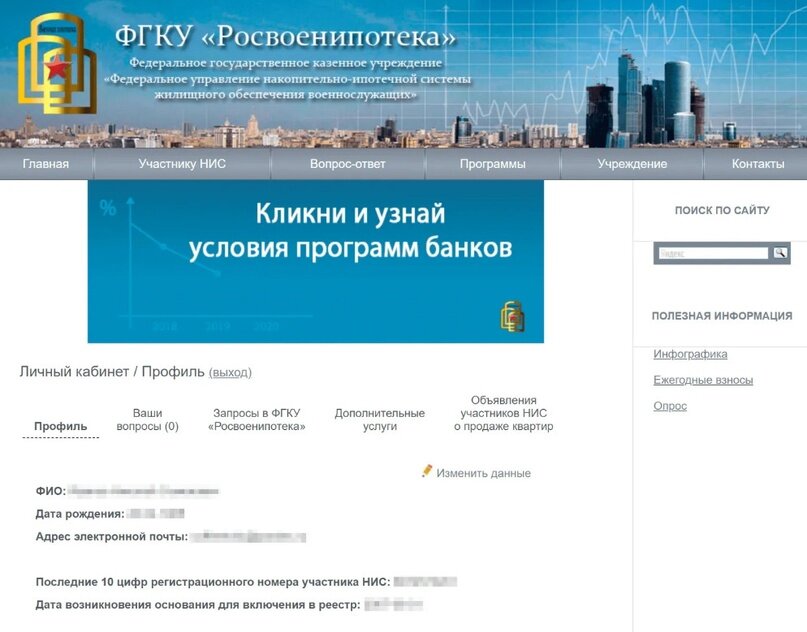Click the Адрес электронной почты: label
Image resolution: width=807 pixels, height=632 pixels.
(x=112, y=536)
